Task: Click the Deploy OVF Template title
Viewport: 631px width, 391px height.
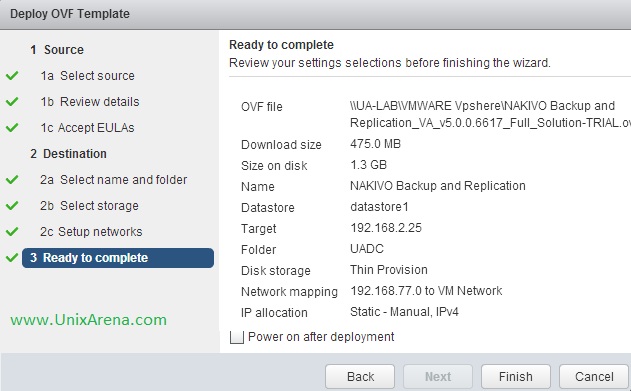Action: [x=70, y=14]
